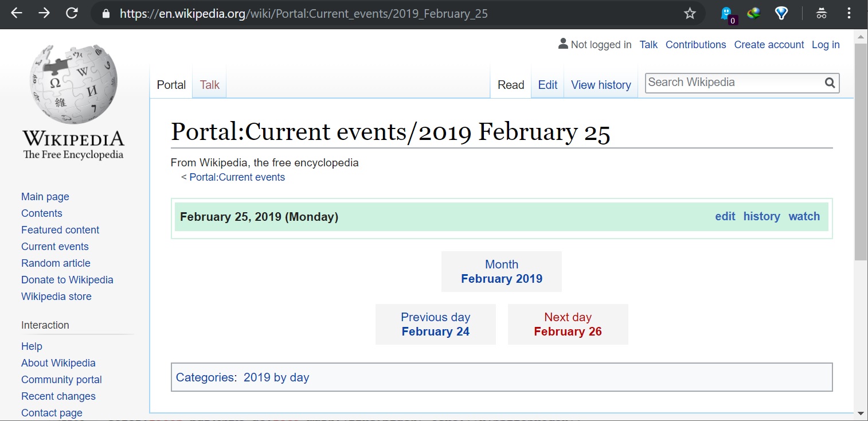Screen dimensions: 868x421
Task: Open the Current events link in sidebar
Action: 54,246
